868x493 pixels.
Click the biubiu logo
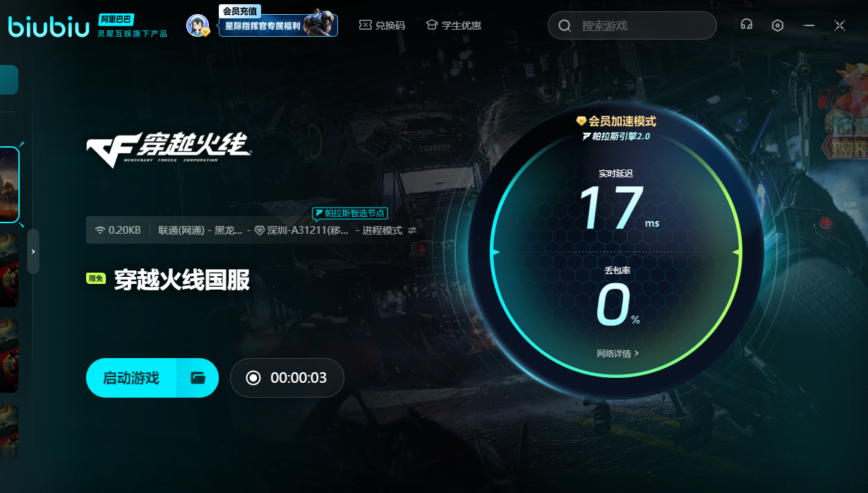[x=48, y=25]
